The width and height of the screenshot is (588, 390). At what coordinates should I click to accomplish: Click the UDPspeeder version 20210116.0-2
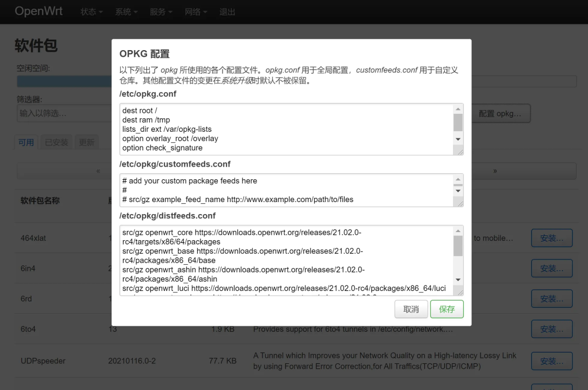click(x=132, y=361)
